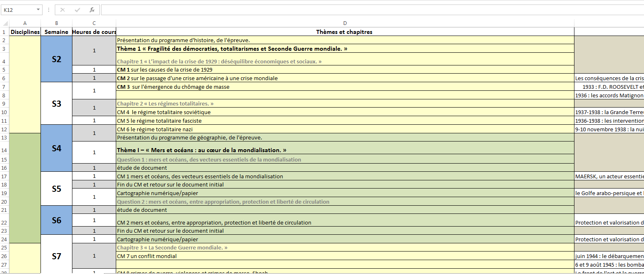Click the hours value 1 in row 5
This screenshot has width=644, height=274.
(x=94, y=70)
